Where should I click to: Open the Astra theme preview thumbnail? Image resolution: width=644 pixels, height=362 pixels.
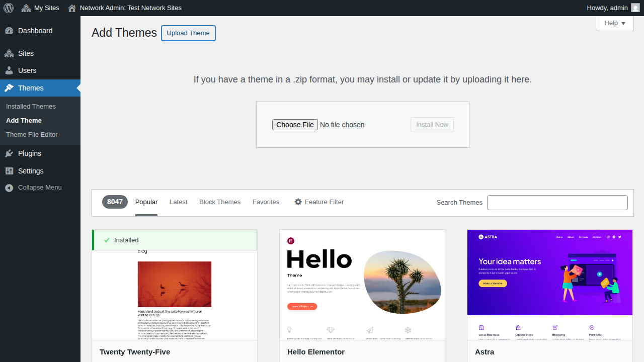tap(549, 285)
